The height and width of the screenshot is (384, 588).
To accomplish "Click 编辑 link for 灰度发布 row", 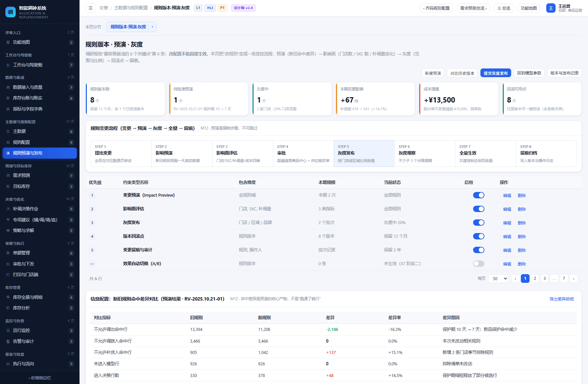I will pyautogui.click(x=507, y=223).
